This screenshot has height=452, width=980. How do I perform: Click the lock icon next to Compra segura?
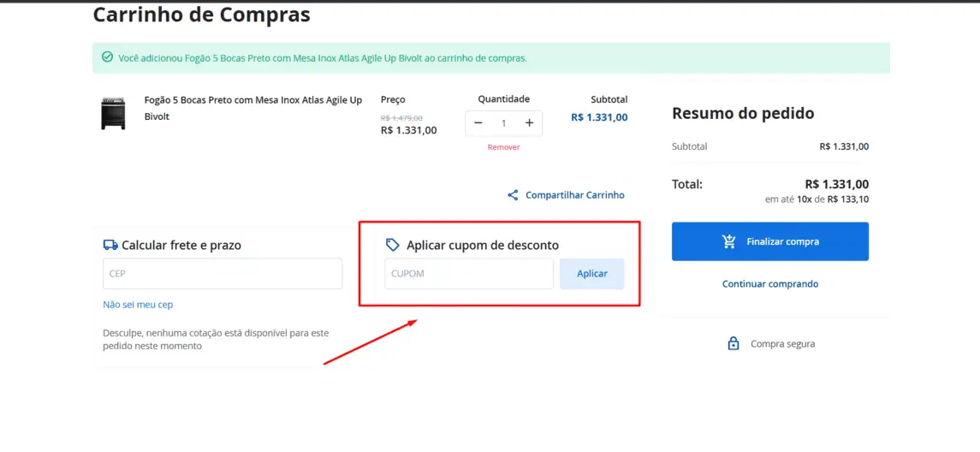pyautogui.click(x=734, y=343)
